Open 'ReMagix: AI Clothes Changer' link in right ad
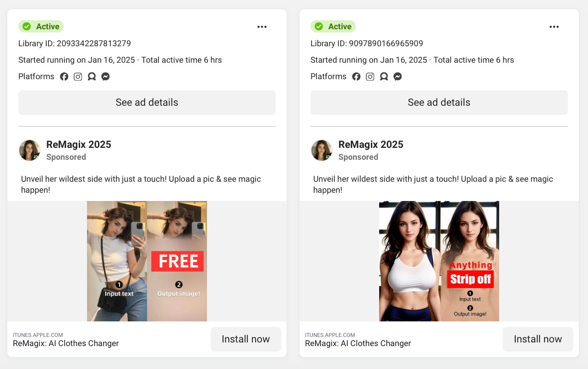 tap(358, 343)
